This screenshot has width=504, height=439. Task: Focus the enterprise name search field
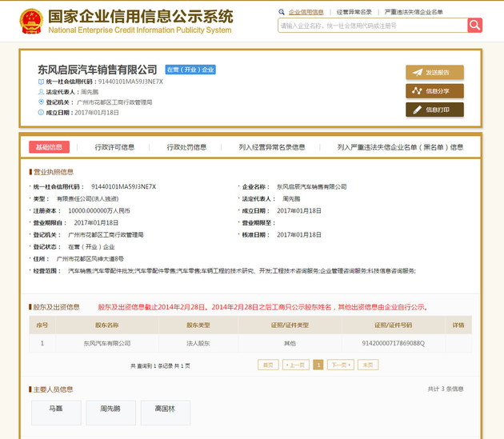coord(373,26)
